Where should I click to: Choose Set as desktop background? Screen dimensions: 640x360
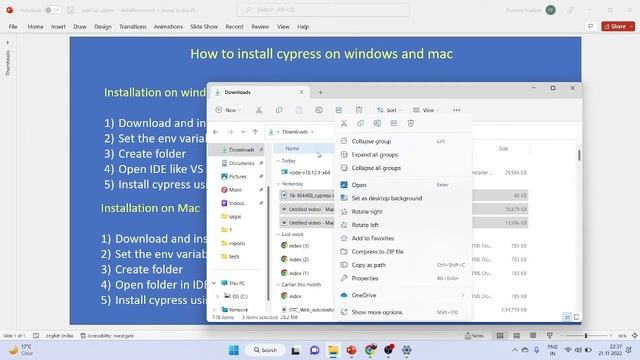coord(402,198)
